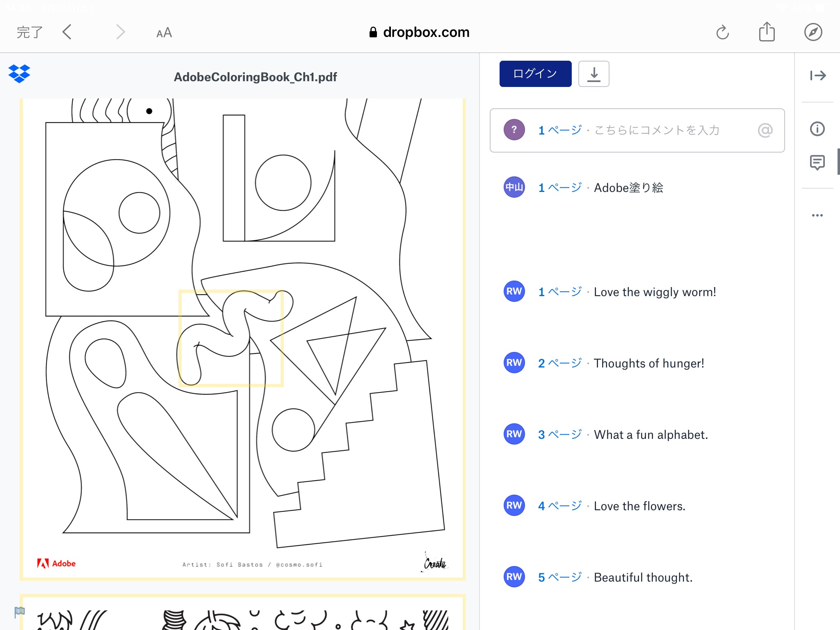Click the comment input field
This screenshot has height=630, width=840.
point(637,130)
